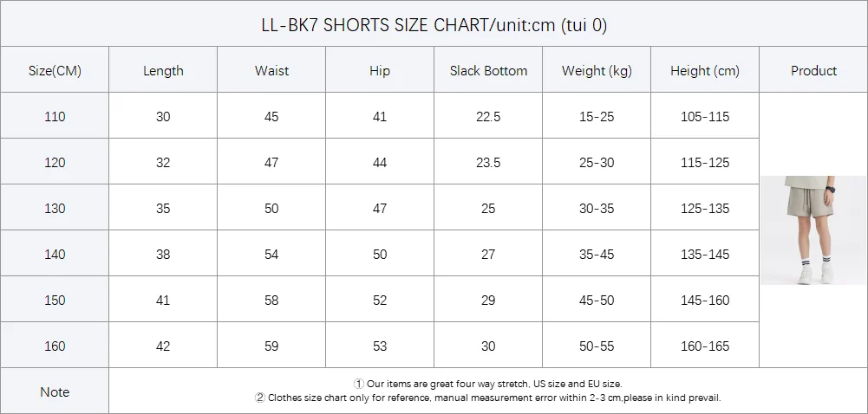Screen dimensions: 868x414
Task: Click the Waist column header
Action: [271, 71]
